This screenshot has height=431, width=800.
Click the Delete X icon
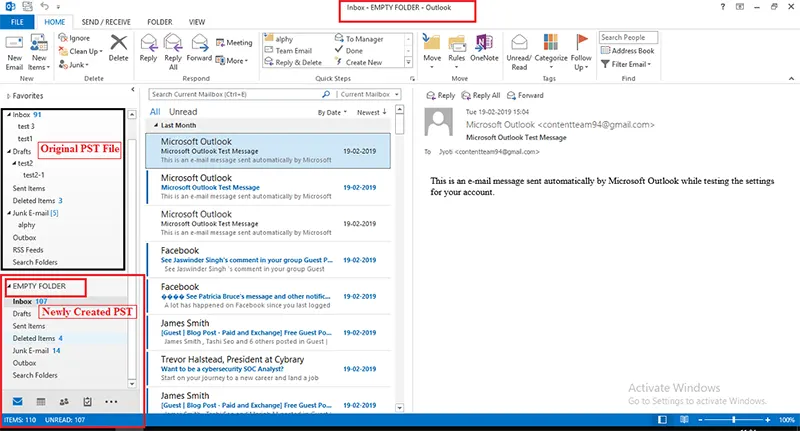[x=118, y=43]
